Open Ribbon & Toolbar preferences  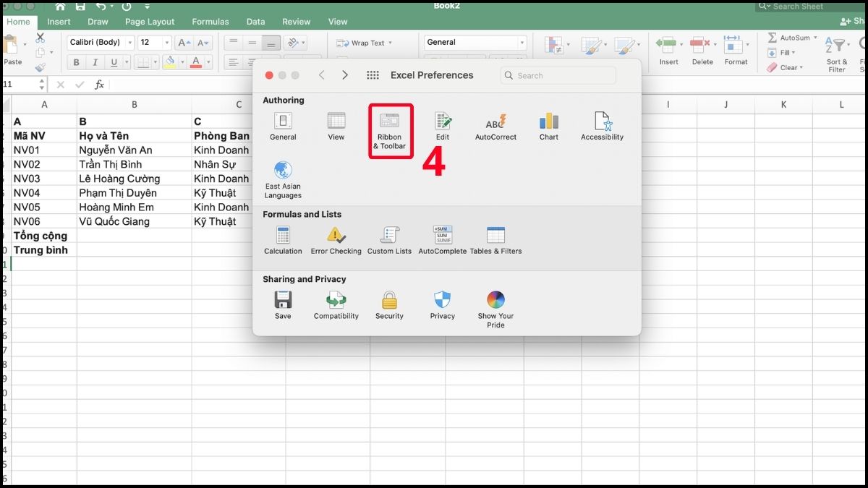pyautogui.click(x=390, y=131)
